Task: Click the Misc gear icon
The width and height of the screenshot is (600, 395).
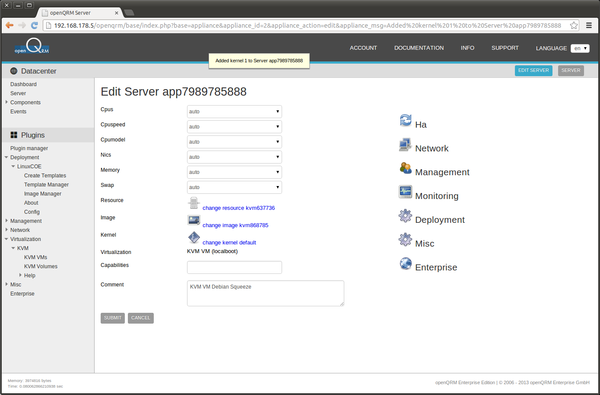Action: point(405,239)
